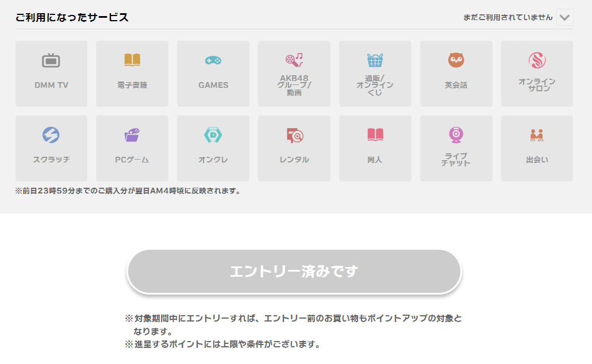This screenshot has width=592, height=364.
Task: Expand the chevron next to まだご利用されていません
Action: 564,17
